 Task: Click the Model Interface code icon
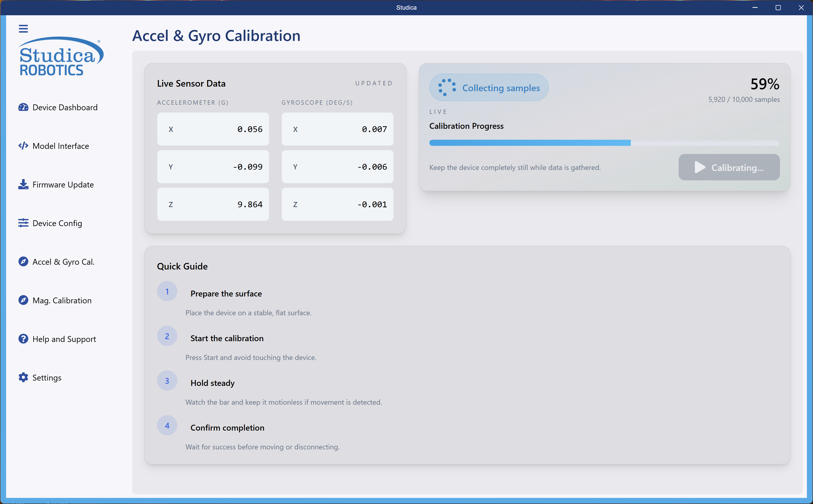(x=23, y=146)
